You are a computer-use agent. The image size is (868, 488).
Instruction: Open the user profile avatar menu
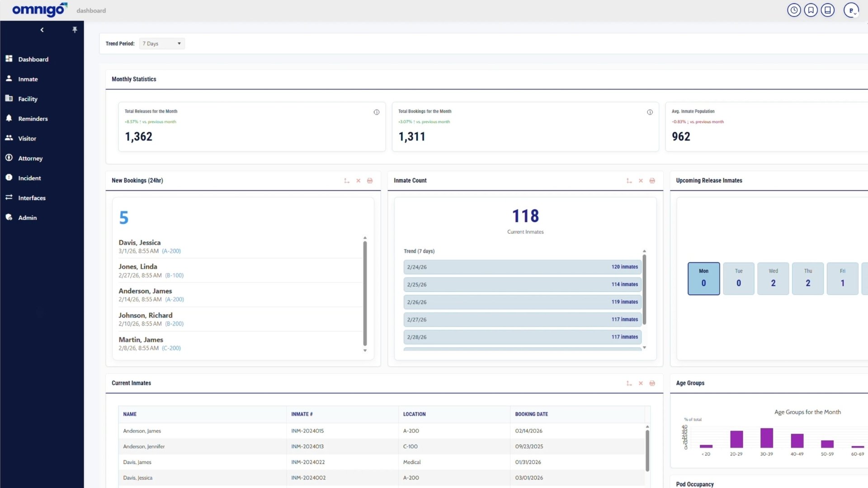click(x=851, y=10)
